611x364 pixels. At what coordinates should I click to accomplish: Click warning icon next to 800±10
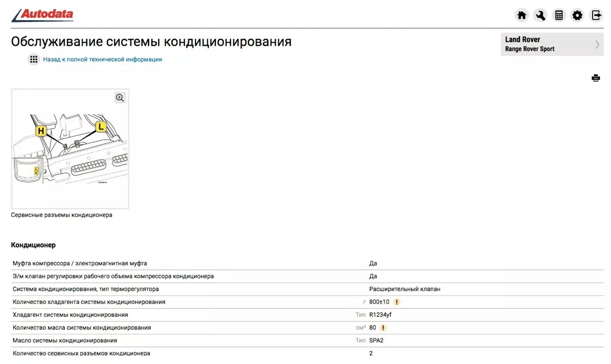397,302
